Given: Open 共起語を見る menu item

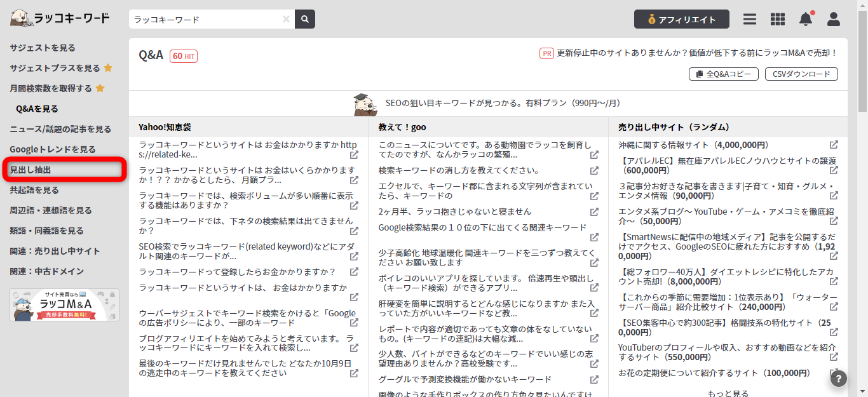Looking at the screenshot, I should tap(34, 190).
